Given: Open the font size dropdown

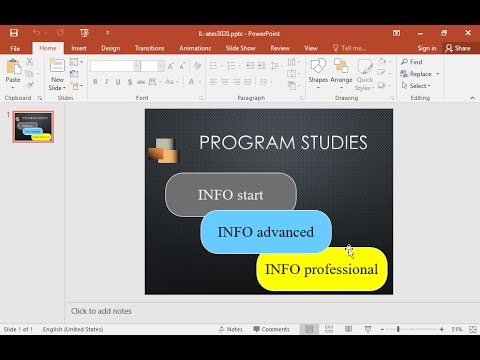Looking at the screenshot, I should (161, 66).
